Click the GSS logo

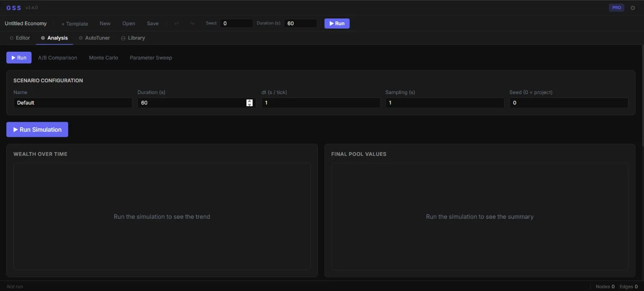(x=13, y=8)
